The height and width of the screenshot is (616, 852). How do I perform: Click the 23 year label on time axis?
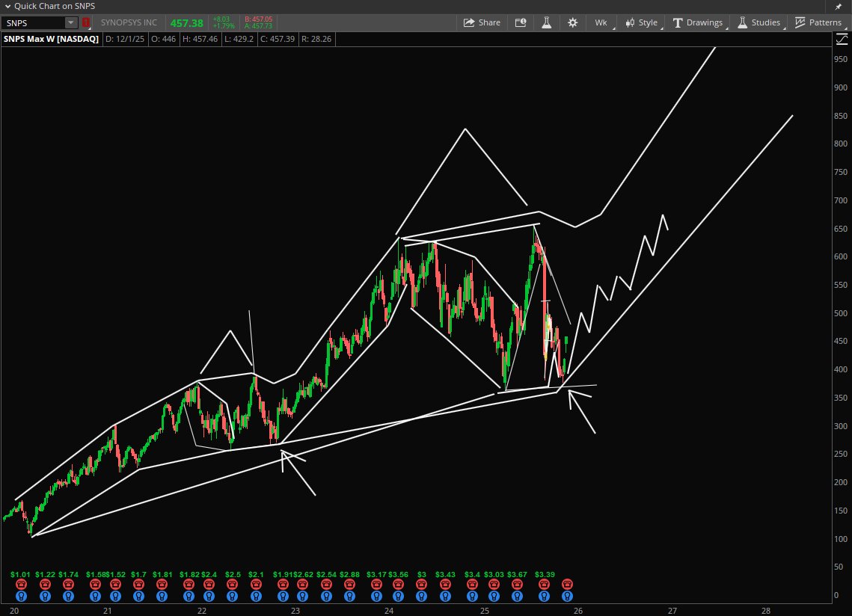[295, 611]
